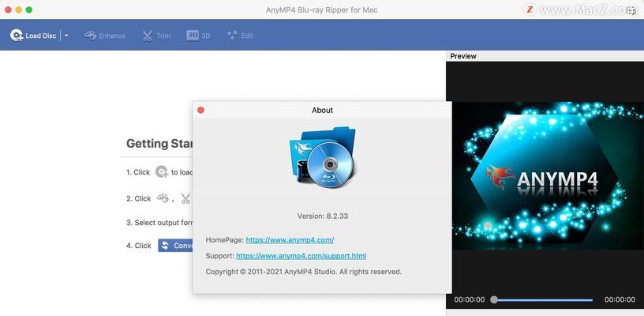Expand the Load Disc dropdown arrow
This screenshot has width=644, height=316.
point(66,36)
